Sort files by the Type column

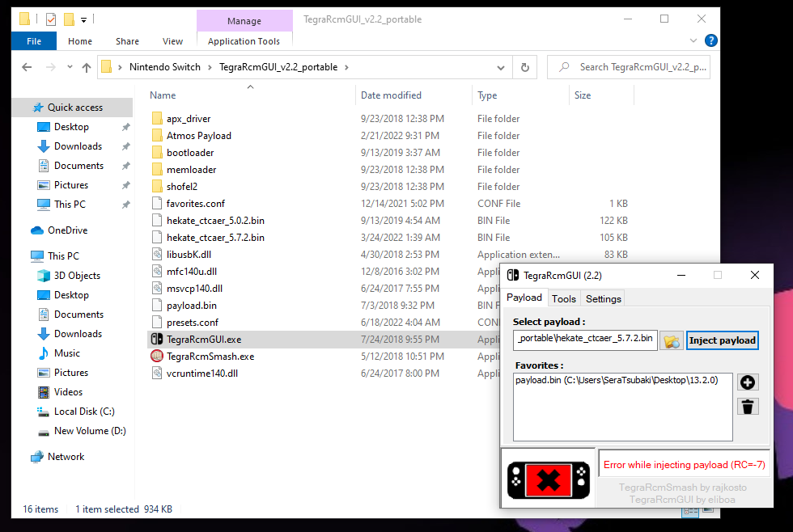point(487,95)
